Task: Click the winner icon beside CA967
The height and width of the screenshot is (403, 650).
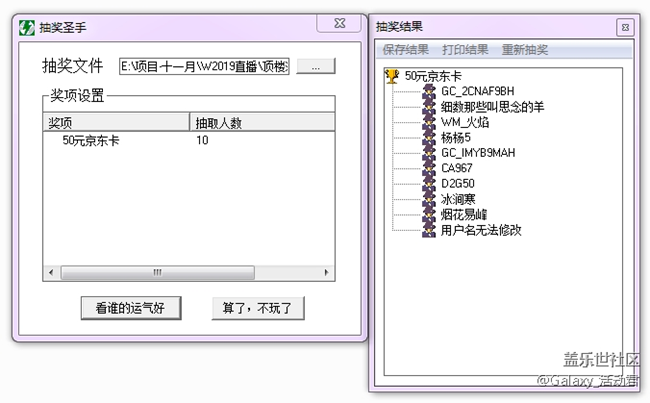Action: click(429, 168)
